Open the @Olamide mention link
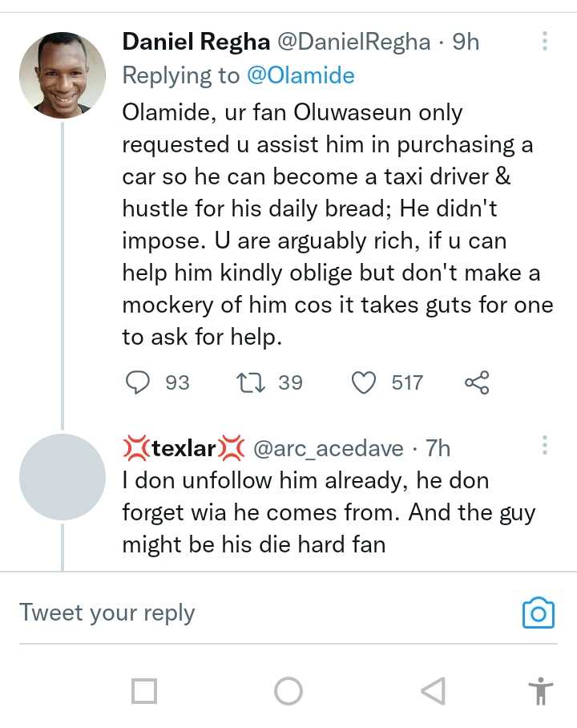The height and width of the screenshot is (728, 577). click(301, 75)
